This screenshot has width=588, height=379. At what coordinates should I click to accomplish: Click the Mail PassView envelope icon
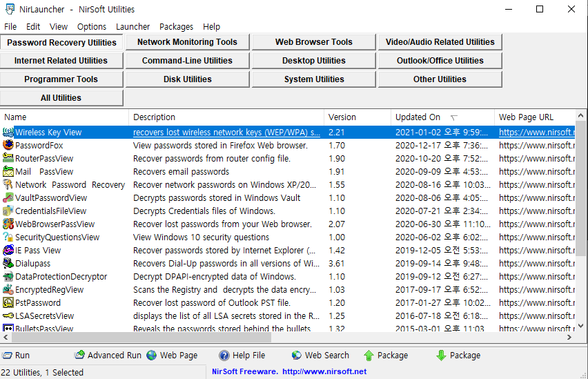point(8,171)
